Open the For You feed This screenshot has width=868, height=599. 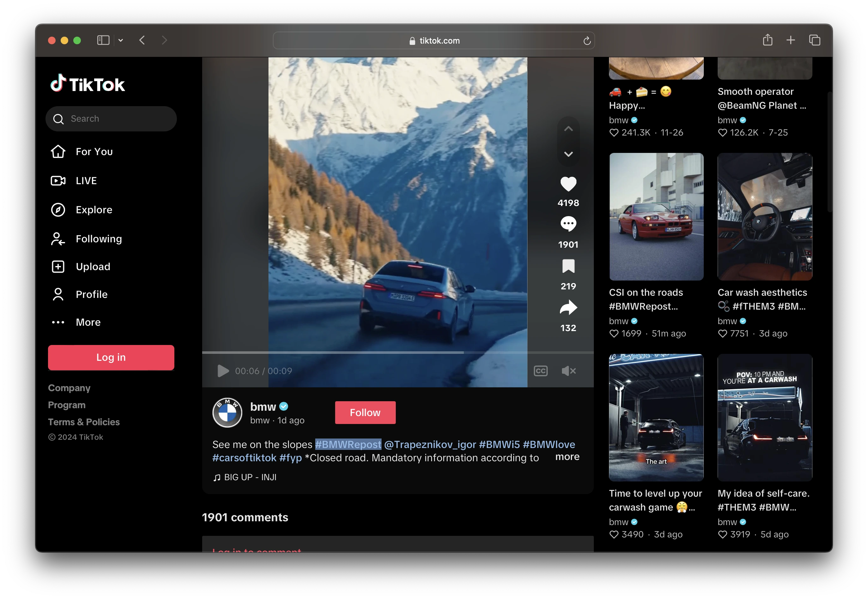point(82,152)
